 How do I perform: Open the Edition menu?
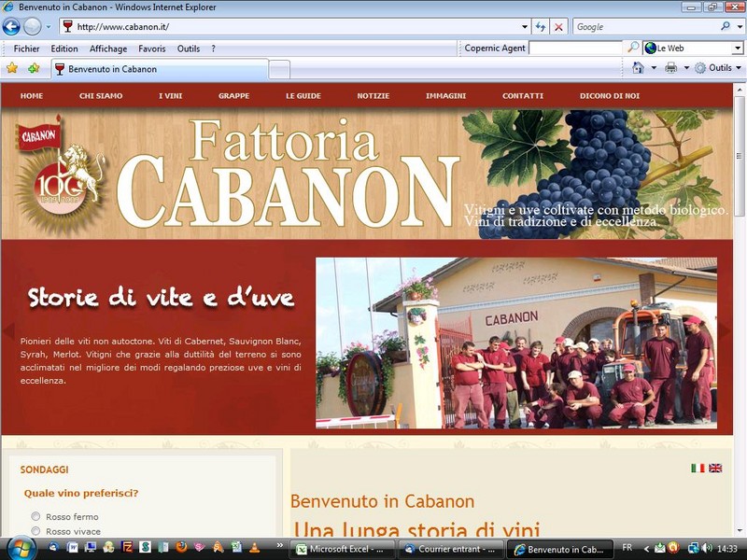[x=64, y=49]
